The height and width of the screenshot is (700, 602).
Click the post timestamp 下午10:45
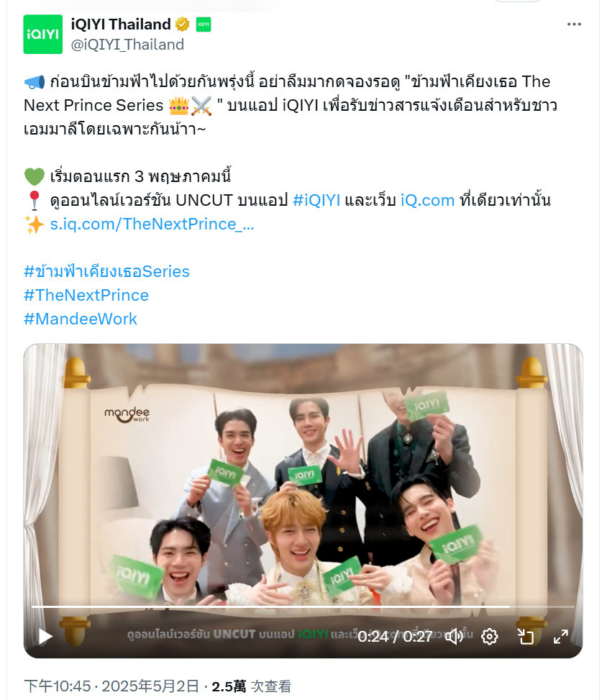pyautogui.click(x=57, y=686)
